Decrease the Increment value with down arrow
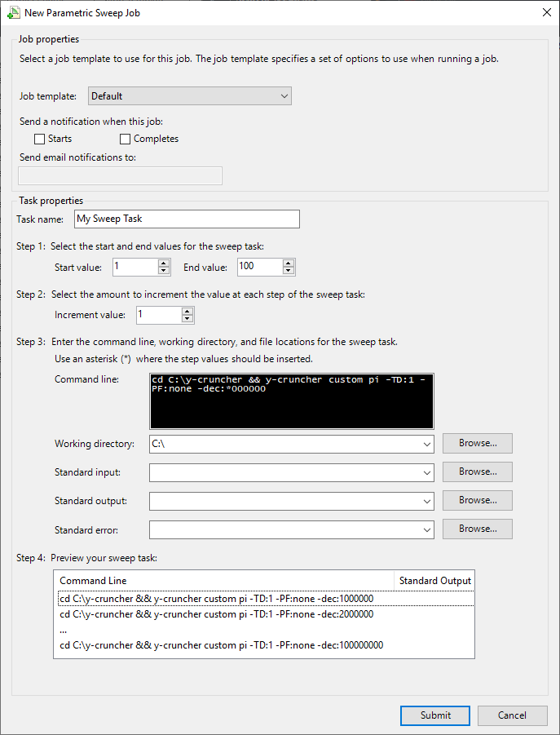The width and height of the screenshot is (560, 735). pyautogui.click(x=187, y=319)
